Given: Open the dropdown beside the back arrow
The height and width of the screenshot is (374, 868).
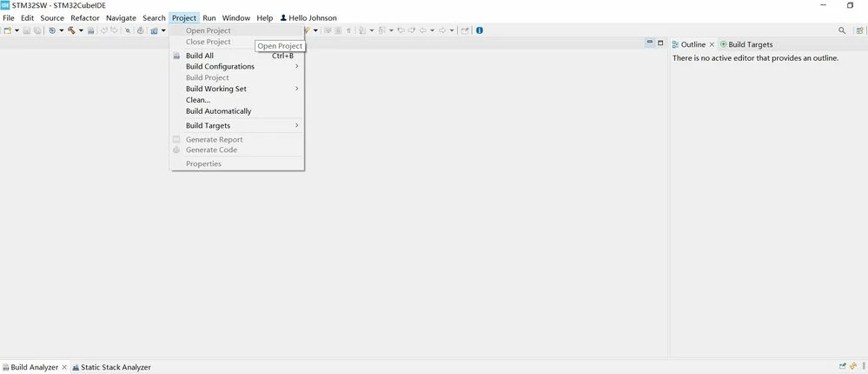Looking at the screenshot, I should [x=433, y=30].
